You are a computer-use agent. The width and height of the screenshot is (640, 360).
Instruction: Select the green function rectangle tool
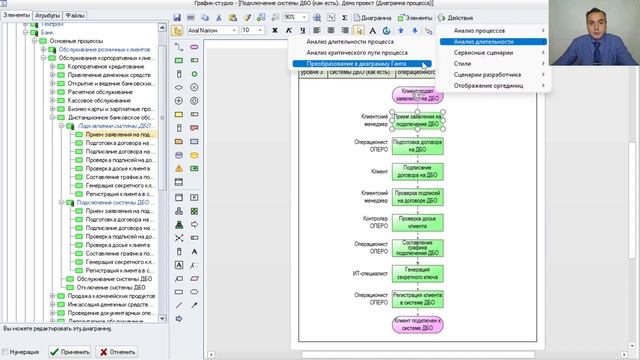tap(179, 60)
